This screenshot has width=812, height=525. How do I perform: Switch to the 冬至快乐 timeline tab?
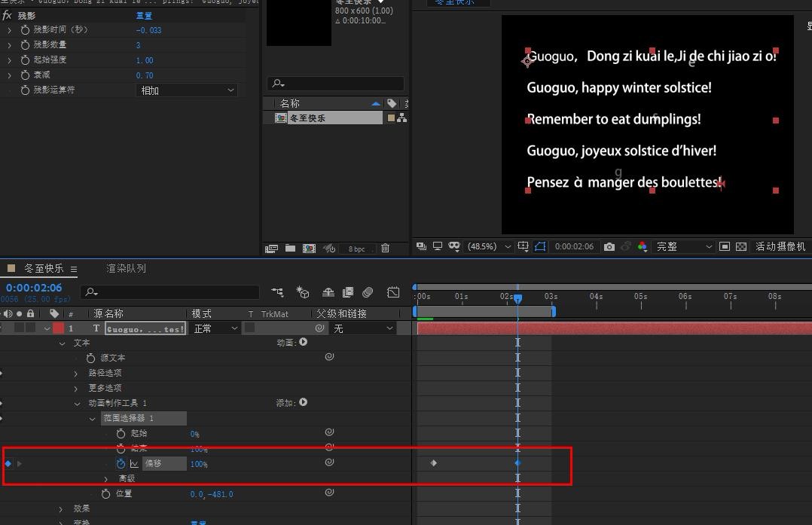tap(44, 268)
